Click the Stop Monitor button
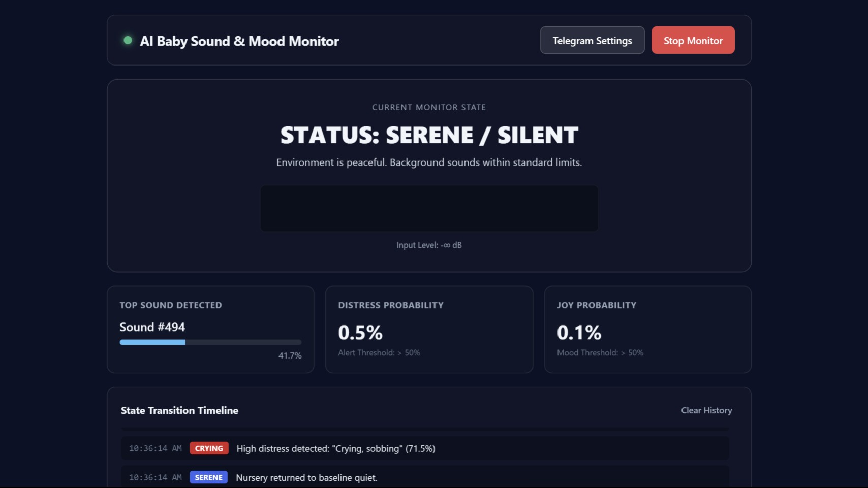Viewport: 868px width, 488px height. tap(693, 40)
